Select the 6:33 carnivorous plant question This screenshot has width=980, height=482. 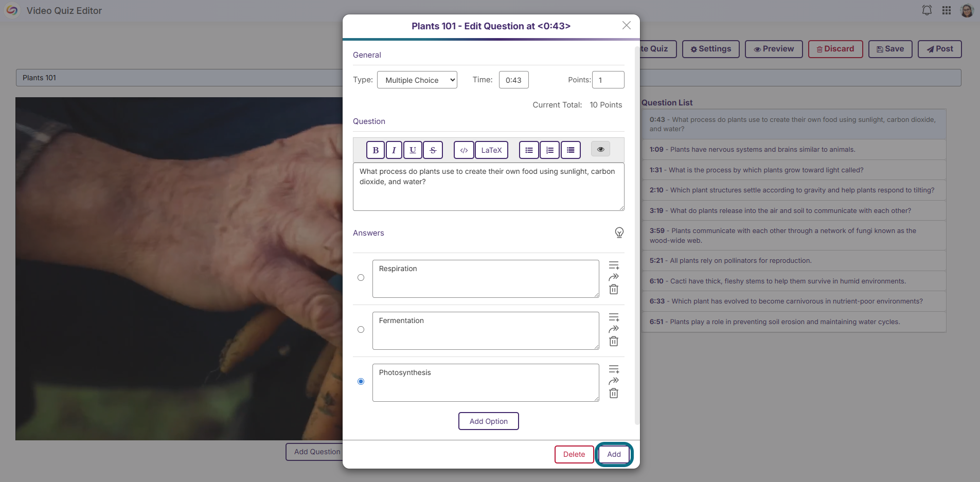(x=794, y=301)
